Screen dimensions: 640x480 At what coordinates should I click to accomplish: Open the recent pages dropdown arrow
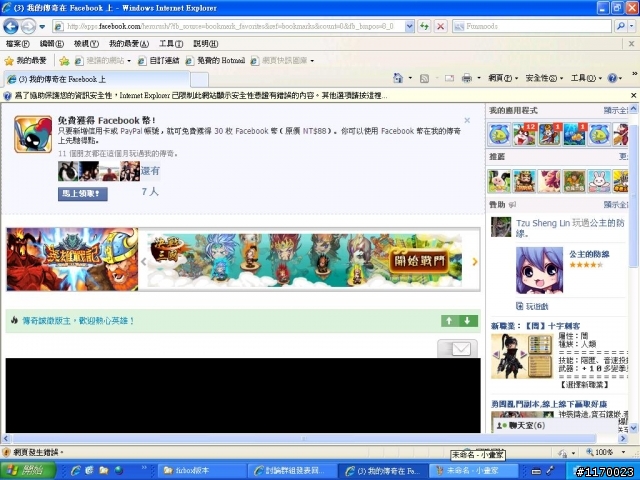42,27
